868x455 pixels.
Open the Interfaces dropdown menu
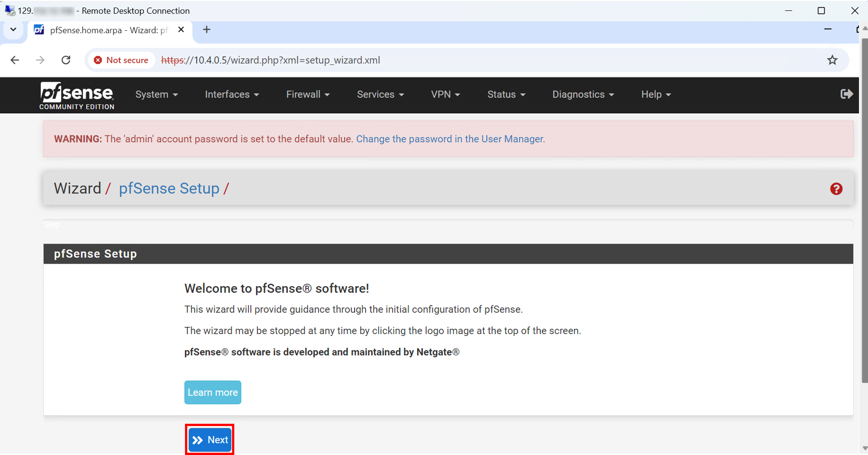point(232,95)
